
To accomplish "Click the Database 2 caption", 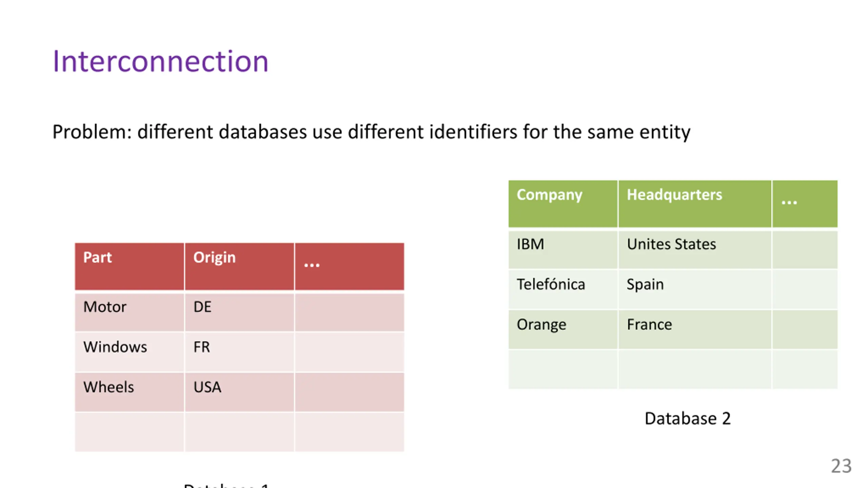I will tap(687, 419).
